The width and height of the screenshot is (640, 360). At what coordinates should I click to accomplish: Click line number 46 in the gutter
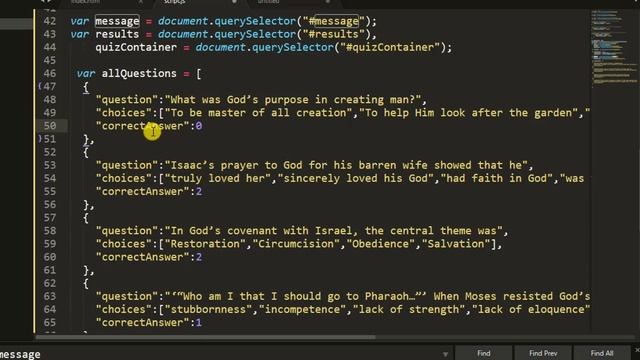[50, 73]
